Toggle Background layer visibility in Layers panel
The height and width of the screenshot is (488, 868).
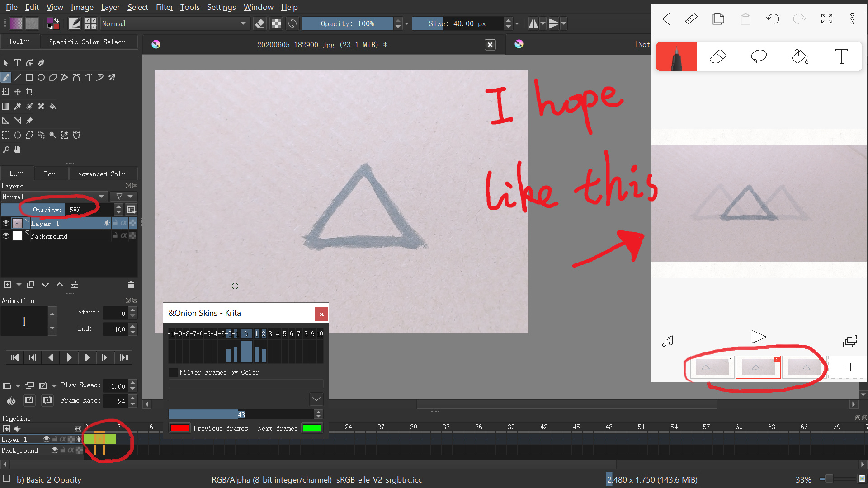pos(6,236)
